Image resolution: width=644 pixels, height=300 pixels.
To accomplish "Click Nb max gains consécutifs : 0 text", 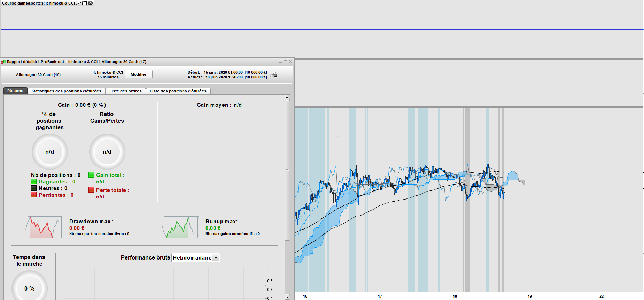I will click(233, 234).
